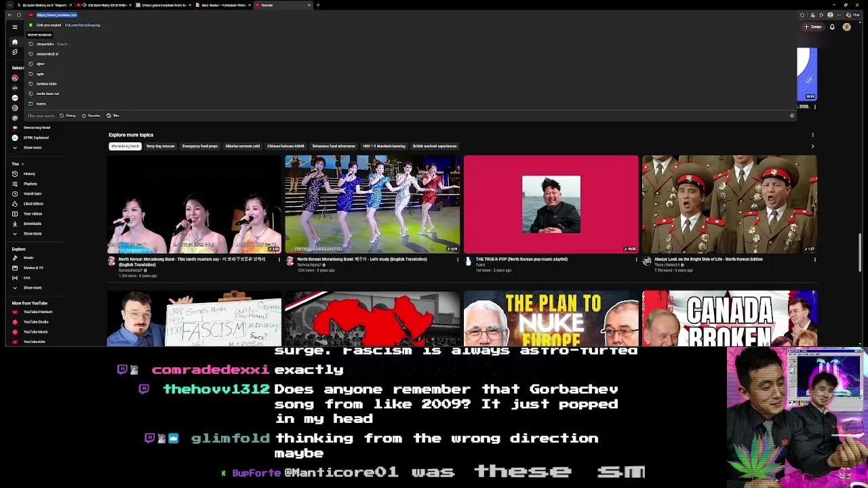Image resolution: width=868 pixels, height=488 pixels.
Task: Open the address bar settings gear in dropdown
Action: pos(791,116)
